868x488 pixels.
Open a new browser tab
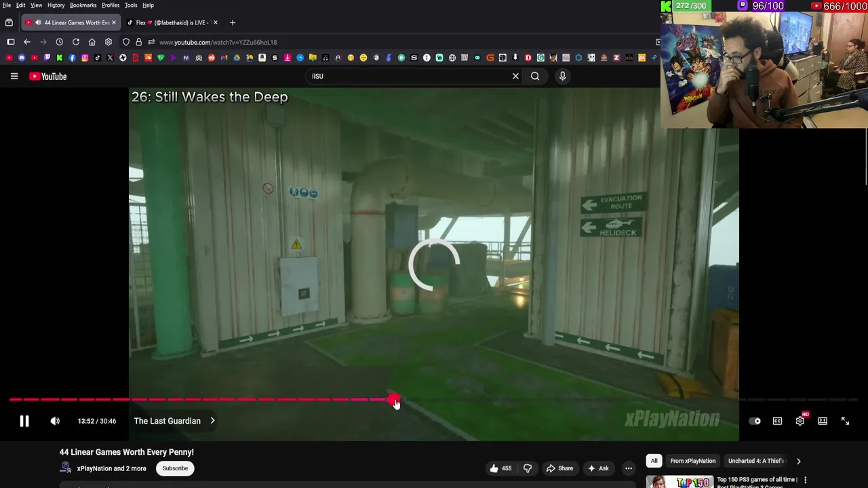coord(233,22)
